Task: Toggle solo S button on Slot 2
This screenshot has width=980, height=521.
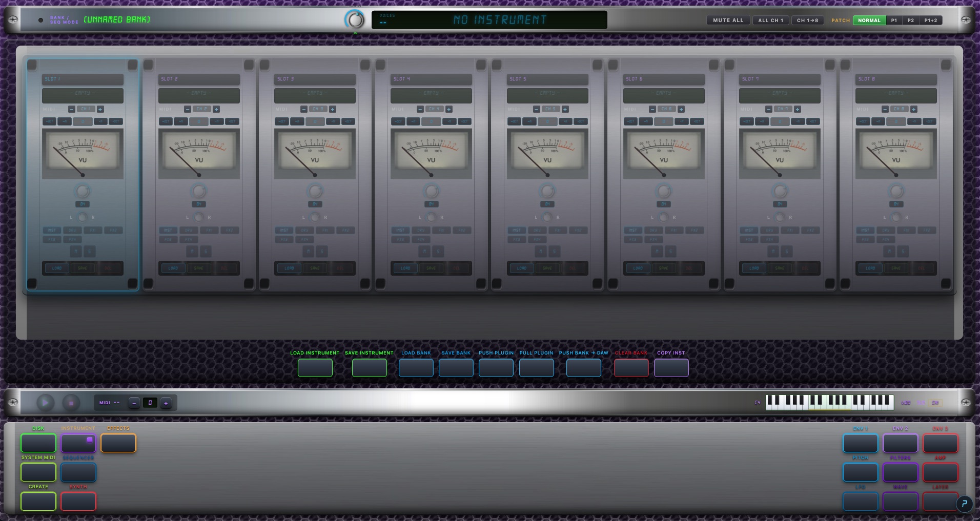Action: point(206,252)
